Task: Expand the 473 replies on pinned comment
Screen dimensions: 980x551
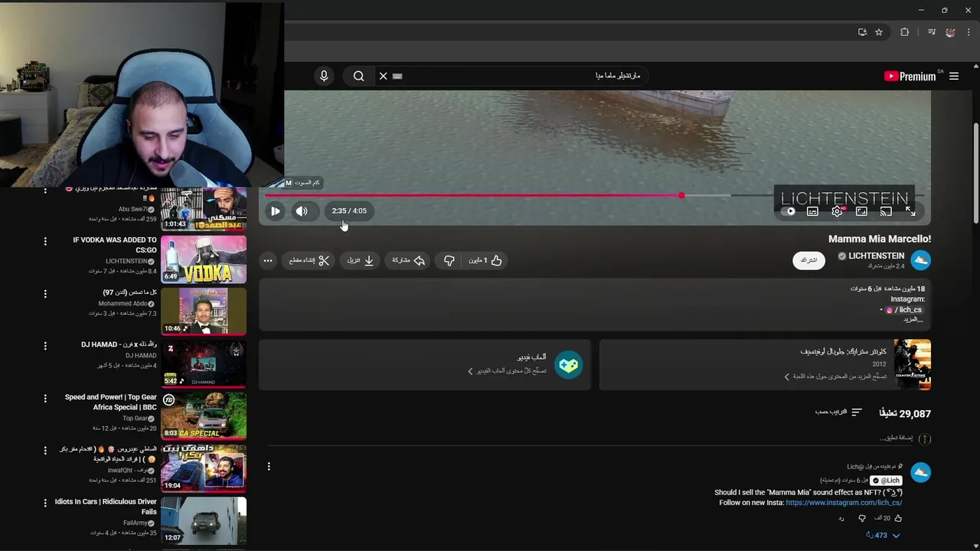Action: (x=883, y=536)
